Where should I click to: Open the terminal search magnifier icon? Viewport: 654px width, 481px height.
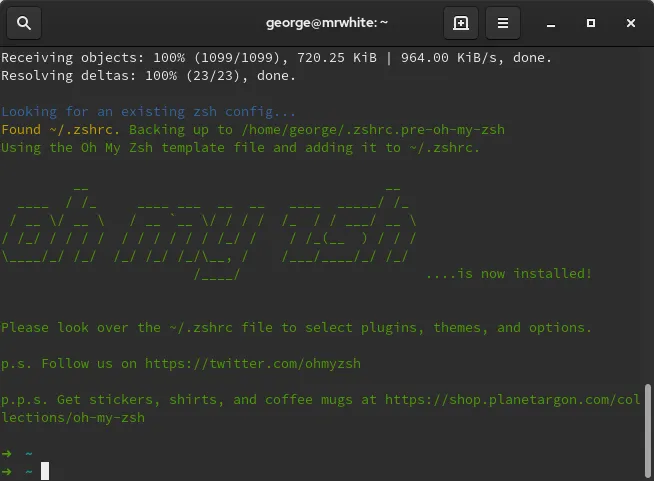coord(24,22)
